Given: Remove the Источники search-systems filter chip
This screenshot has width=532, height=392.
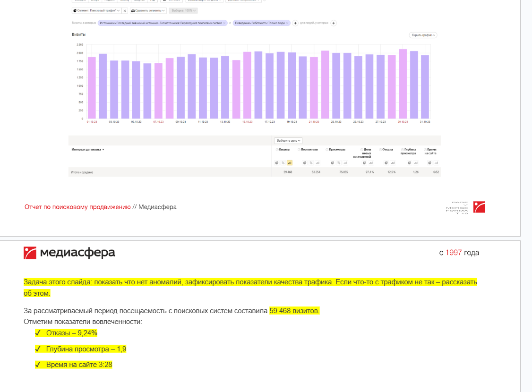Looking at the screenshot, I should [224, 23].
